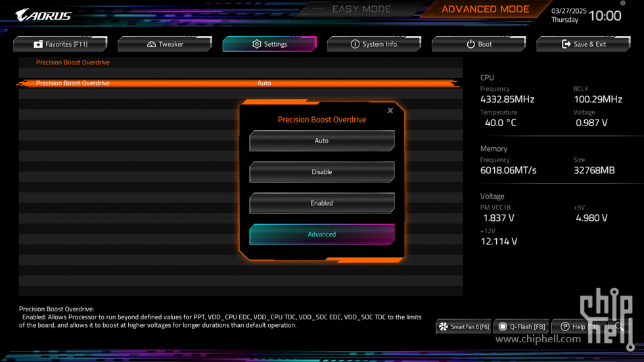The width and height of the screenshot is (644, 362).
Task: Open the Favorites (F11) tab
Action: pyautogui.click(x=60, y=44)
